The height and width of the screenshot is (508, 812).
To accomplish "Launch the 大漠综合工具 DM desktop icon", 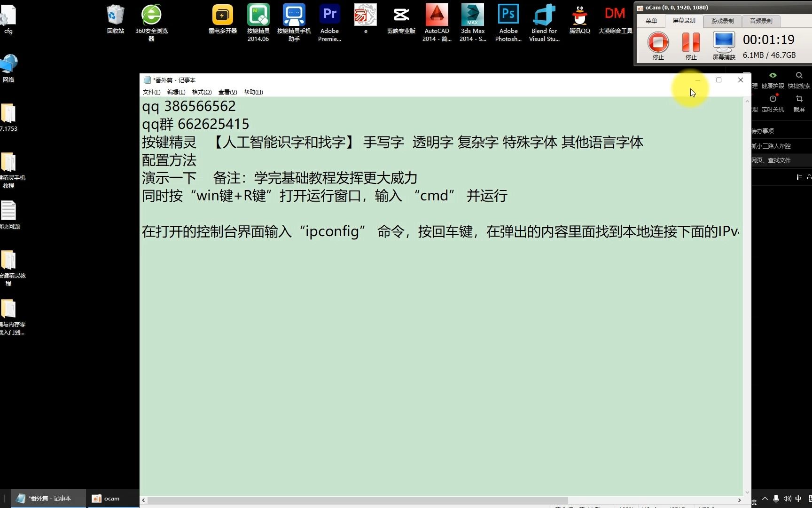I will click(x=615, y=19).
